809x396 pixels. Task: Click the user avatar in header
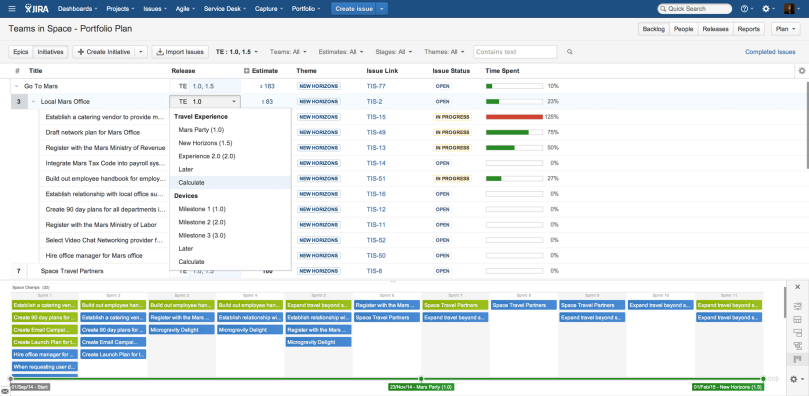pos(789,9)
